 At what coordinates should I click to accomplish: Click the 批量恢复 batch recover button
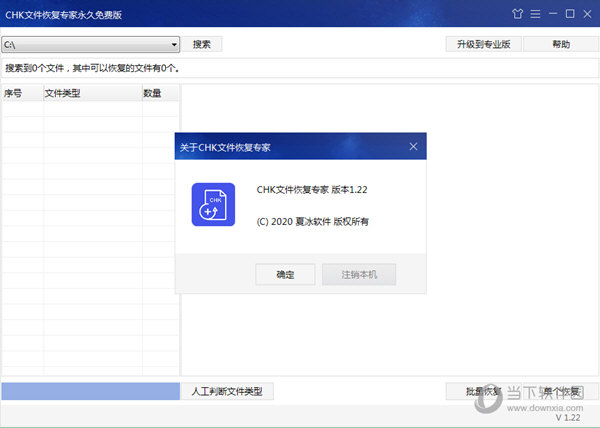point(484,391)
